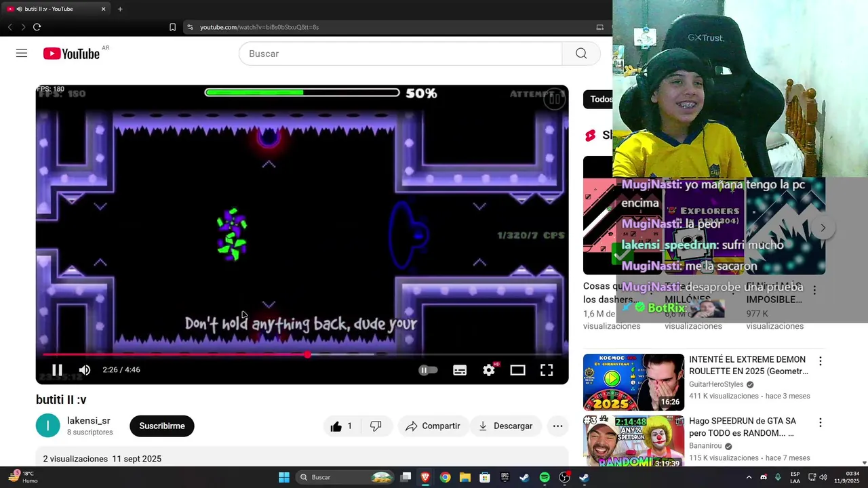Open options for SPEEDRUN de GTA SA video
868x488 pixels.
click(820, 423)
